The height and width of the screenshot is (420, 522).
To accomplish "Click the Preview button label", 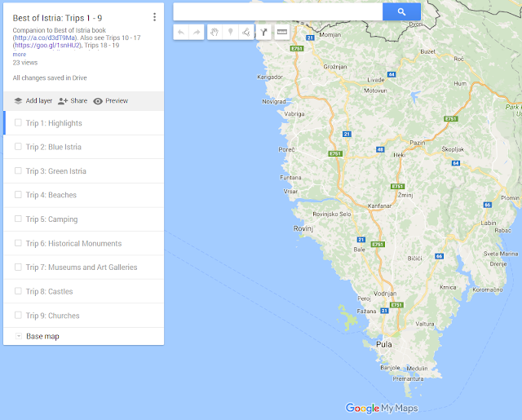I will point(117,101).
